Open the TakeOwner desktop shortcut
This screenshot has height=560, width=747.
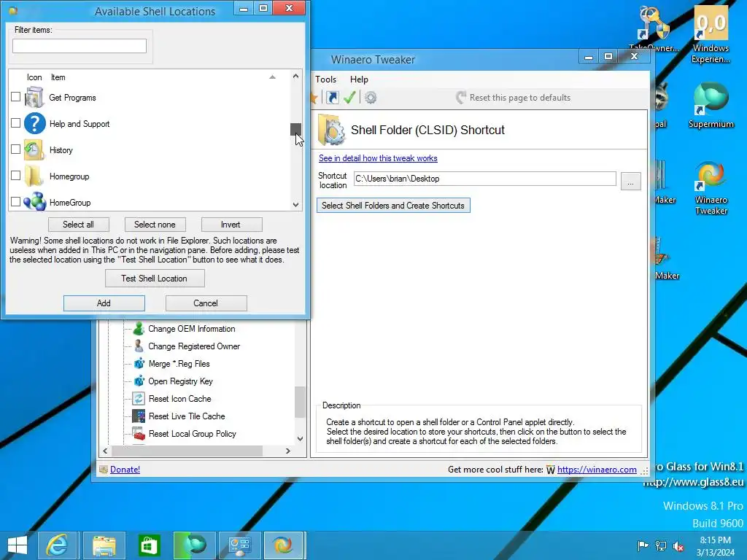click(654, 29)
